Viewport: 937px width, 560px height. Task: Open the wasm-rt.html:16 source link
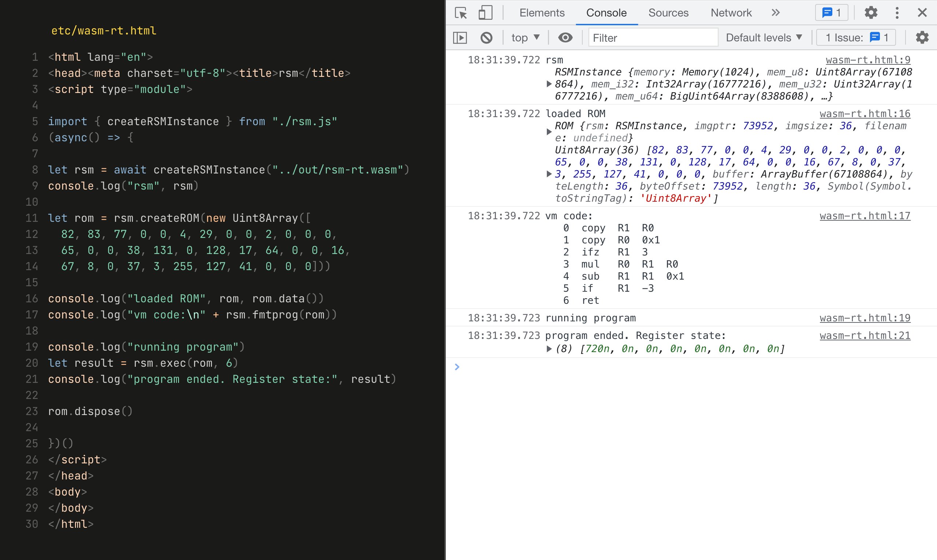[x=864, y=113]
